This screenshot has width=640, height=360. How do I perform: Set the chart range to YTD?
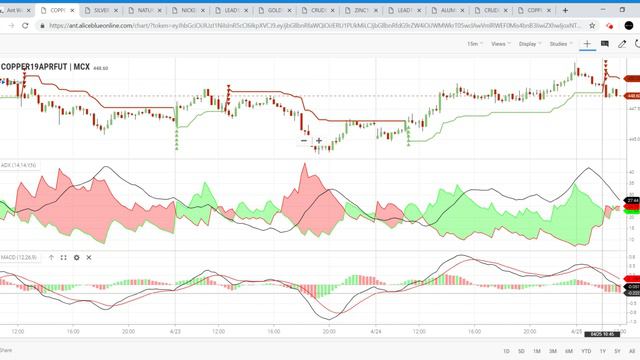586,351
